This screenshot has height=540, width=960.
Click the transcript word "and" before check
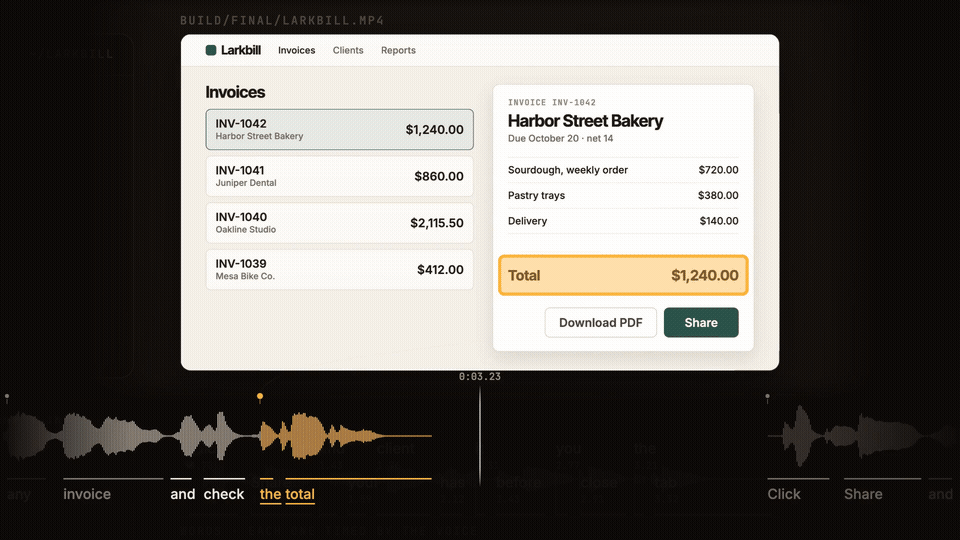pyautogui.click(x=182, y=494)
